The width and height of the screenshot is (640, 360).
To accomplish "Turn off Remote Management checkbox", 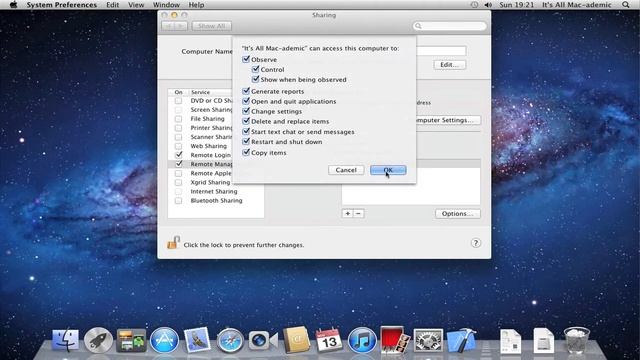I will click(x=178, y=164).
